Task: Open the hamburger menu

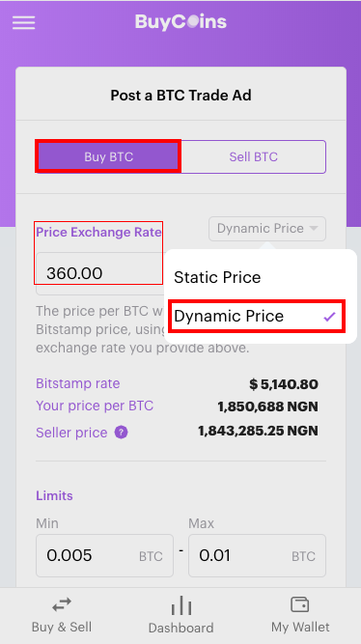Action: click(23, 22)
